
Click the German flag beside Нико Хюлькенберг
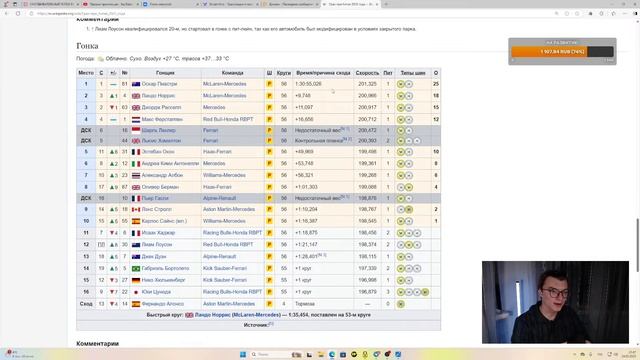point(136,280)
